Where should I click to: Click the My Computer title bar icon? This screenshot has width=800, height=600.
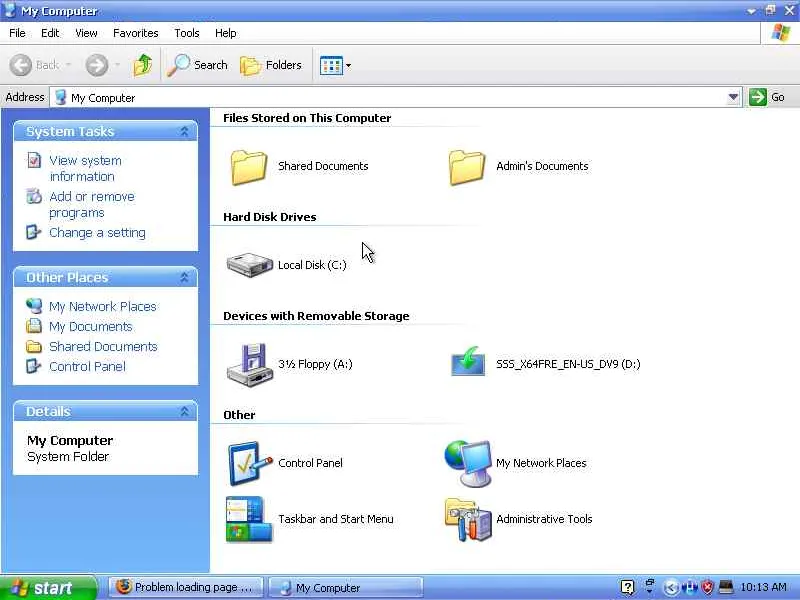pos(10,10)
